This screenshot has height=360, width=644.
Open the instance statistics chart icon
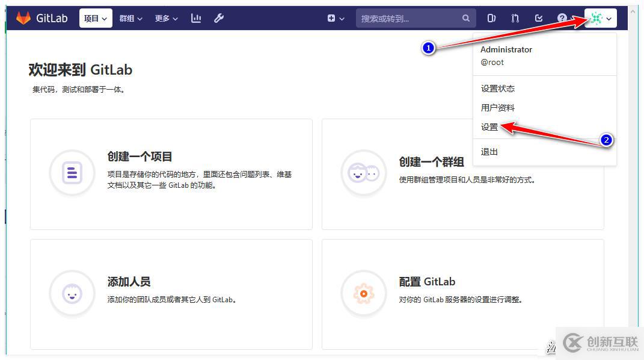pyautogui.click(x=196, y=18)
